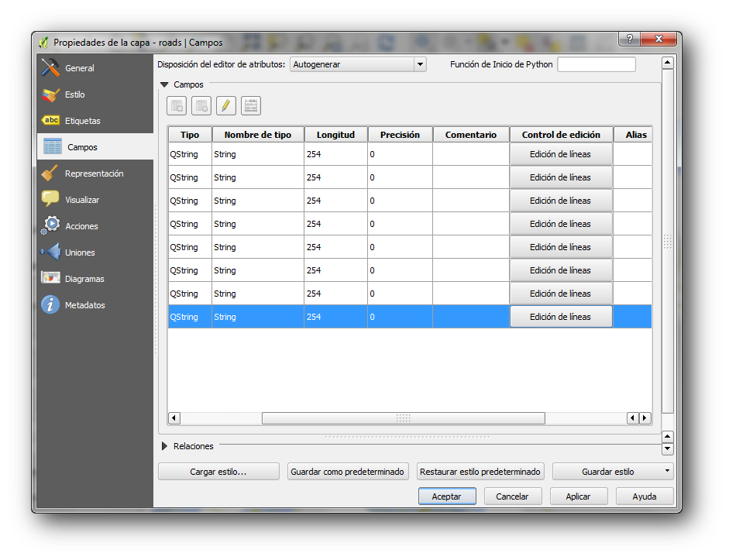Select the Campos section in the sidebar
Viewport: 729px width, 560px height.
click(x=95, y=147)
